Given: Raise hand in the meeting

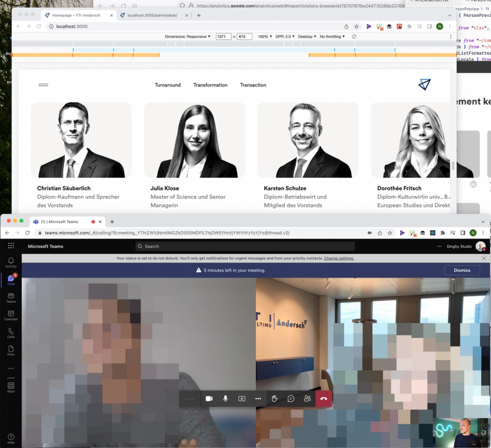Looking at the screenshot, I should pos(274,398).
